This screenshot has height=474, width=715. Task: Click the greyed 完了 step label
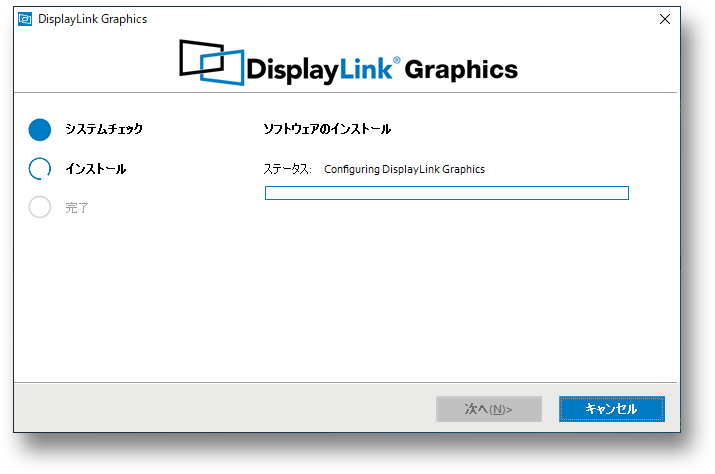click(x=77, y=208)
